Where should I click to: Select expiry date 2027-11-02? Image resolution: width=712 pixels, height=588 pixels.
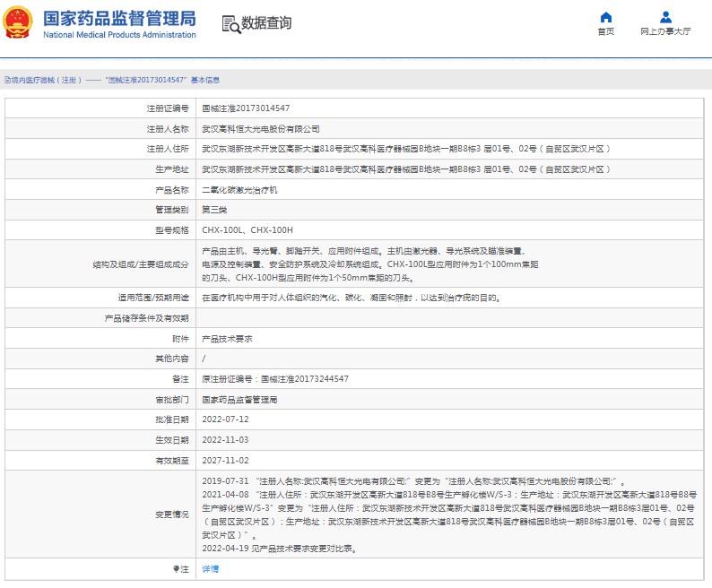(225, 461)
